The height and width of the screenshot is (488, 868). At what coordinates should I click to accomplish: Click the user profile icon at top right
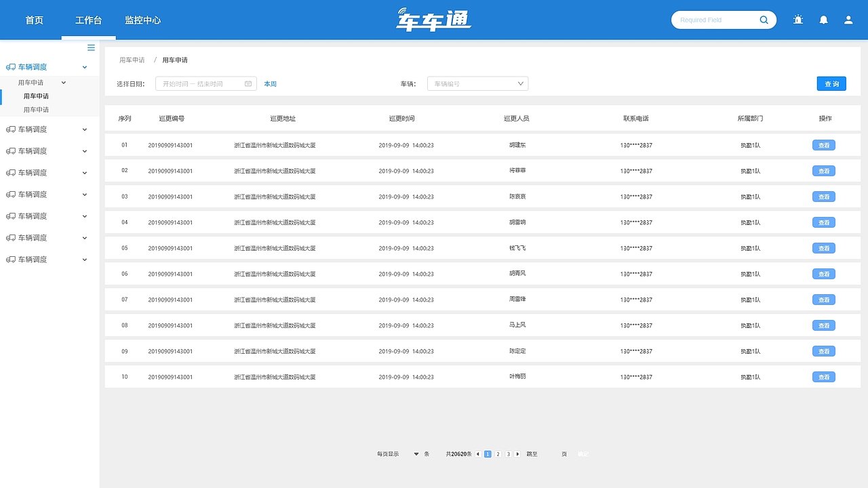coord(848,20)
